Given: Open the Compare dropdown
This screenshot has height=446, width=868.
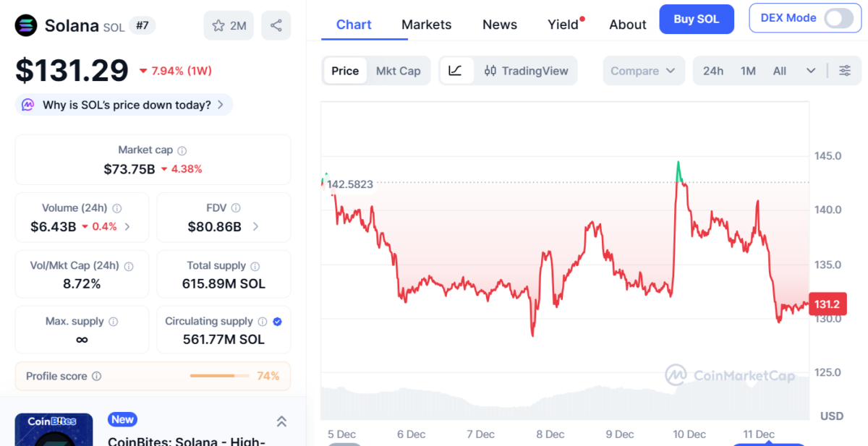Looking at the screenshot, I should 643,71.
